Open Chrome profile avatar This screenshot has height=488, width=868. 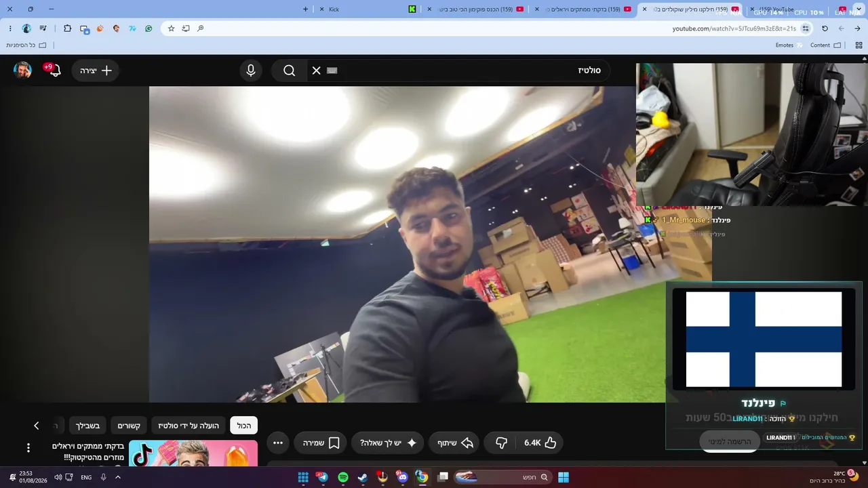click(26, 28)
